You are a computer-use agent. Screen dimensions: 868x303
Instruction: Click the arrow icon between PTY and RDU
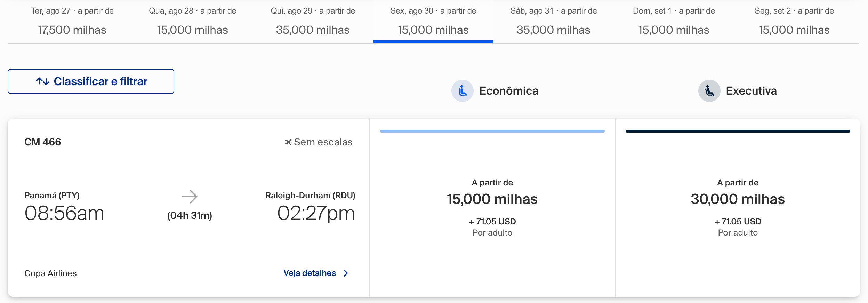(x=190, y=197)
